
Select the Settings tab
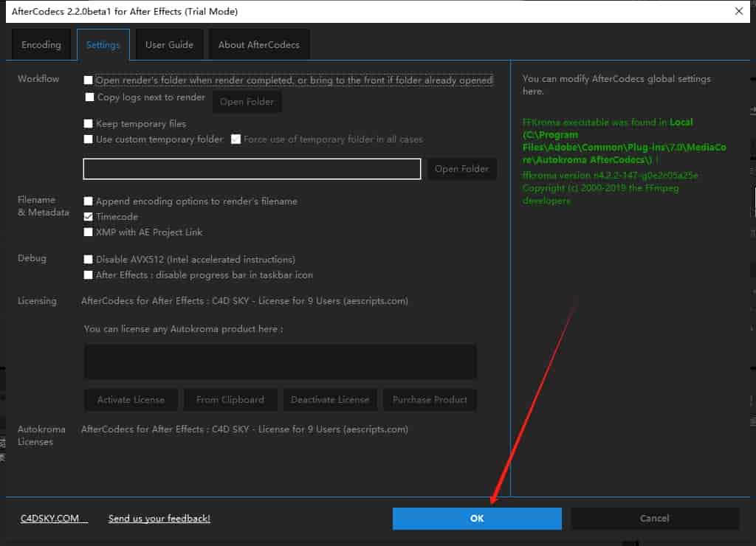[103, 45]
